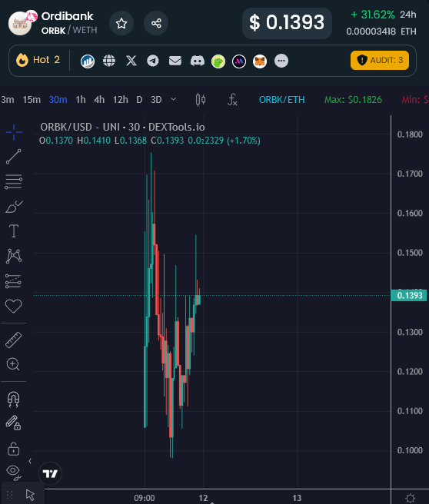
Task: Click the 0.1800 price axis label
Action: click(x=410, y=134)
